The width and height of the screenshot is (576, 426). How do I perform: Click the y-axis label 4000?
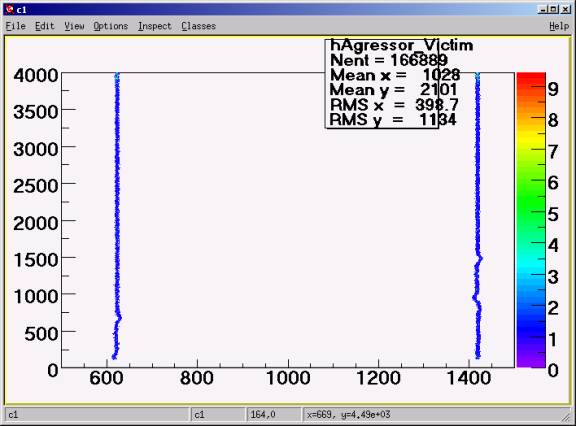(x=36, y=75)
